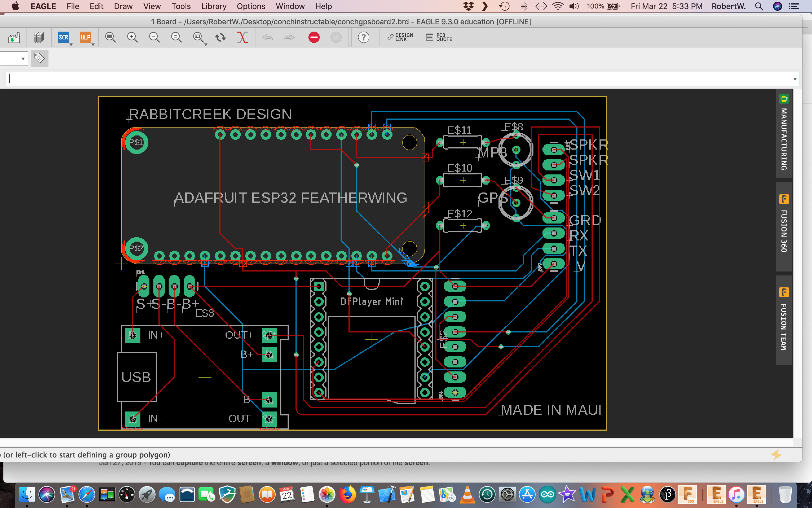Click the P$2 mounting hole pad

tap(136, 249)
